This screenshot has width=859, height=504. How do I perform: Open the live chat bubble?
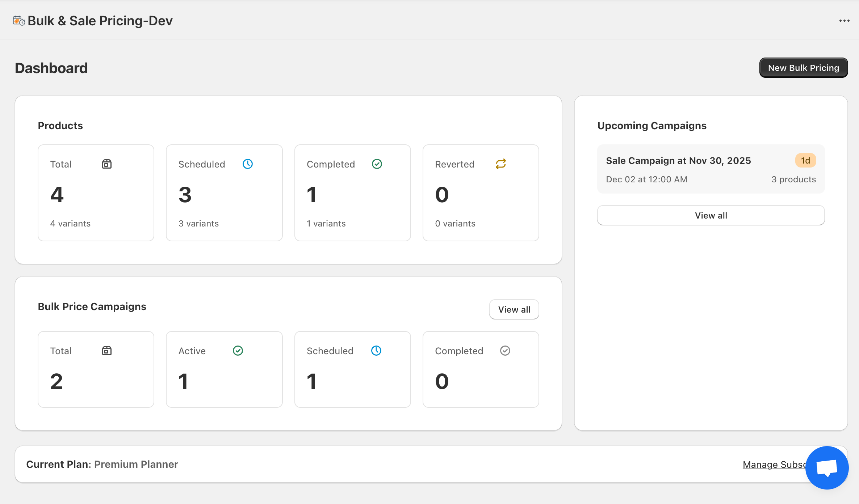(x=827, y=467)
